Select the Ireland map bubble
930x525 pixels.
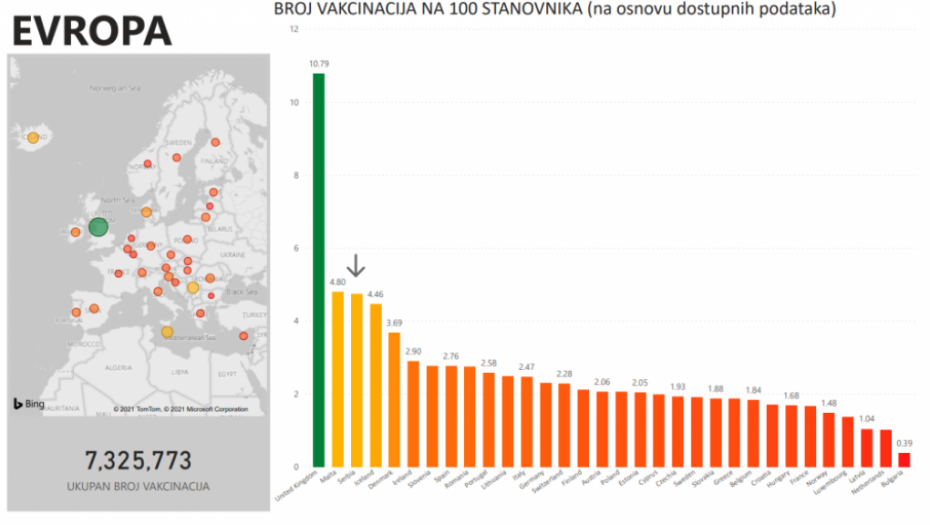coord(75,232)
